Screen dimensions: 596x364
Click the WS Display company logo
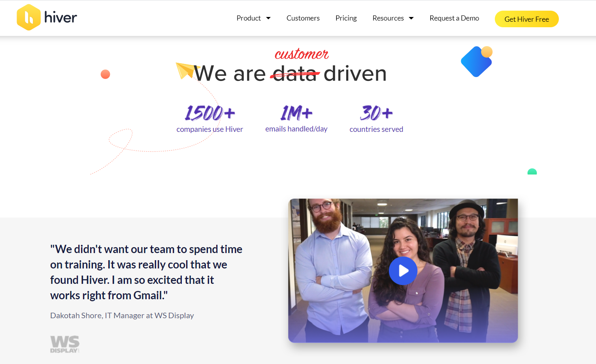(x=64, y=344)
